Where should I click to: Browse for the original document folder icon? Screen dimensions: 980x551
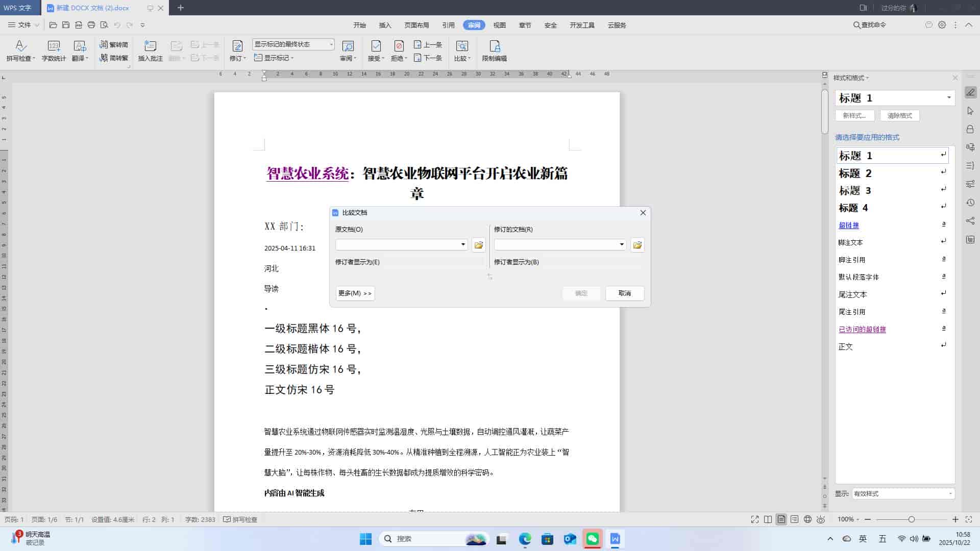click(x=478, y=245)
